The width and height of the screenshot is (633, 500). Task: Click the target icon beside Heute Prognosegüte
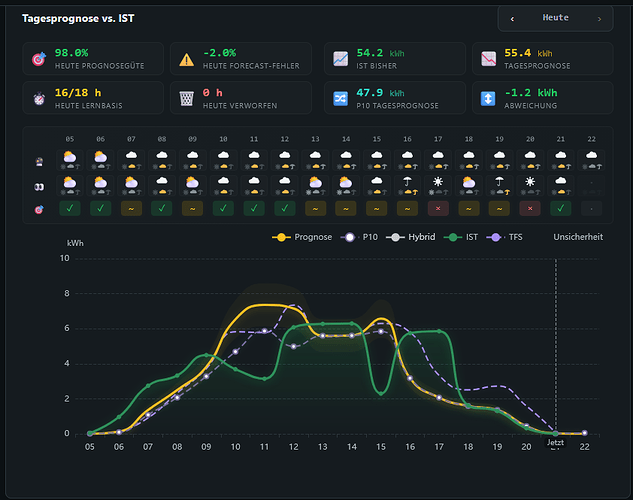pos(39,59)
